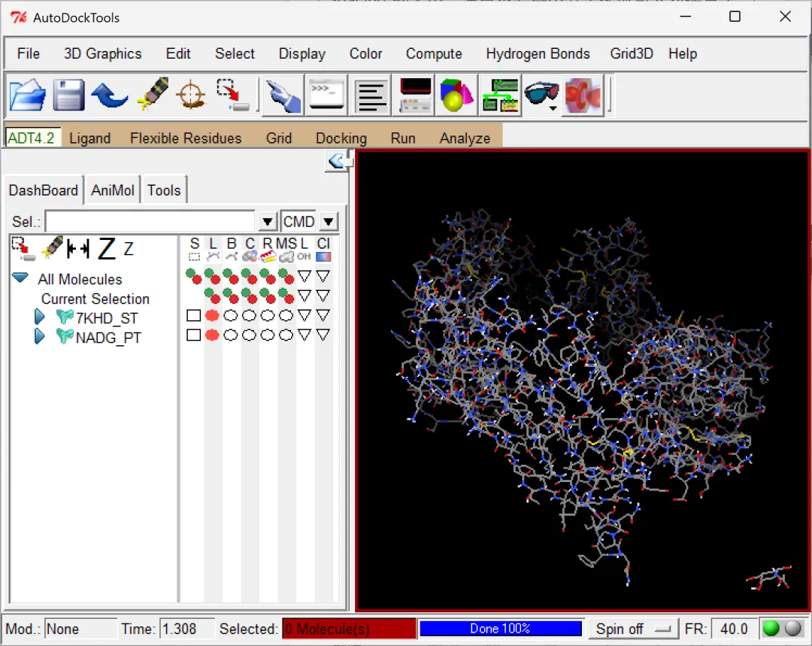Toggle the stereo 3D glasses icon
Viewport: 812px width, 646px height.
coord(541,96)
